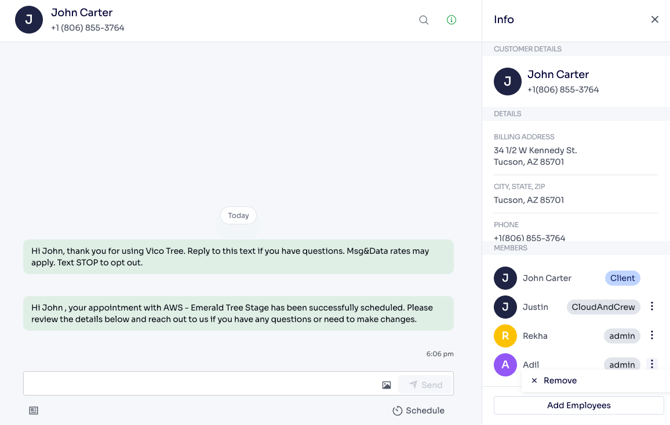Click John Carter's avatar in customer details
The image size is (670, 425).
click(x=507, y=82)
